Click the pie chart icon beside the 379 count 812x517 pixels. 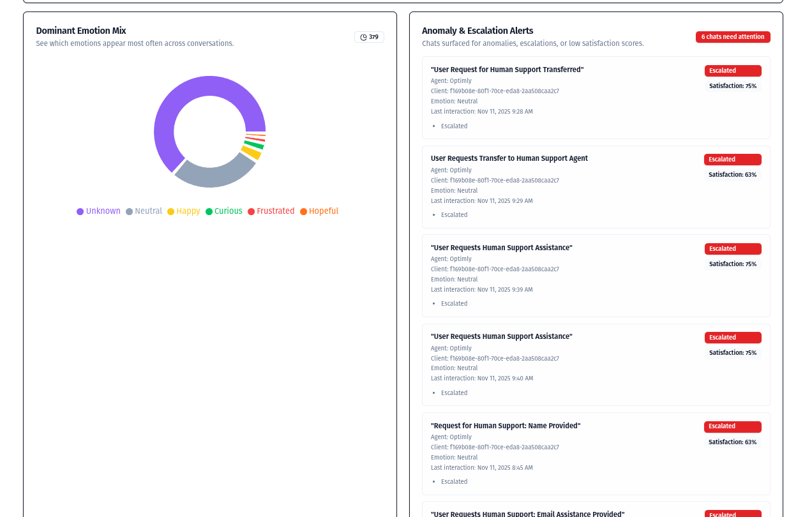click(362, 37)
